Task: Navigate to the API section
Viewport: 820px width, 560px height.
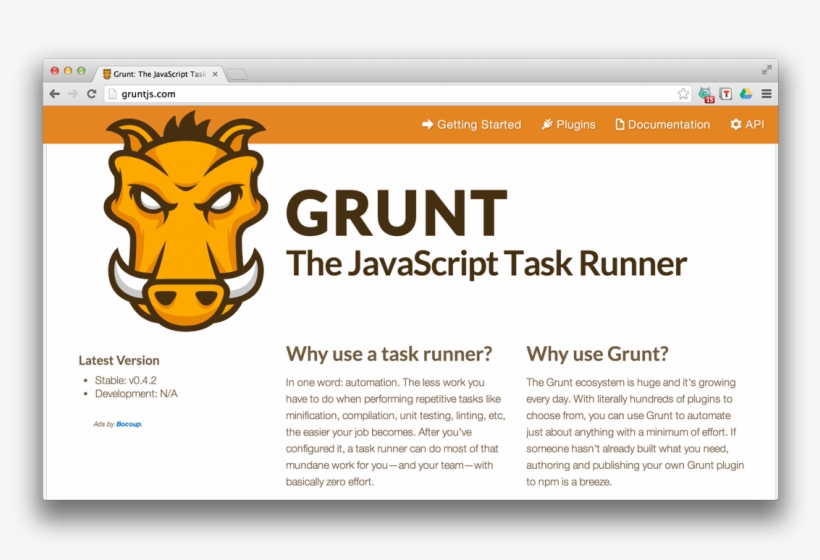Action: tap(747, 125)
